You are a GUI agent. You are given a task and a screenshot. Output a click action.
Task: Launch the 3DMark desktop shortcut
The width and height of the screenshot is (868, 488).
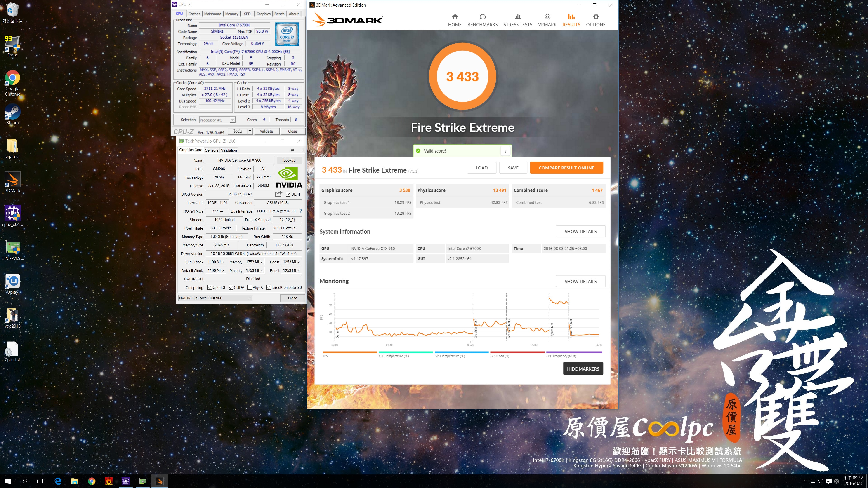[12, 182]
